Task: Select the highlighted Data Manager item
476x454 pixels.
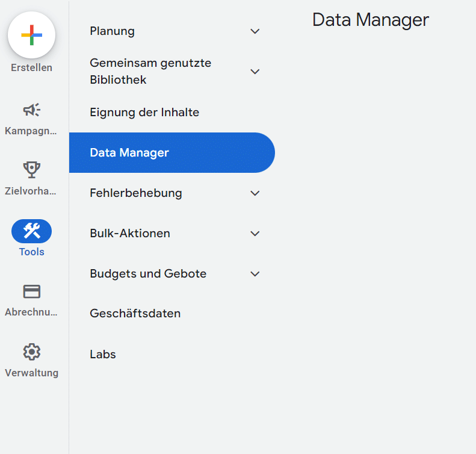Action: click(172, 152)
